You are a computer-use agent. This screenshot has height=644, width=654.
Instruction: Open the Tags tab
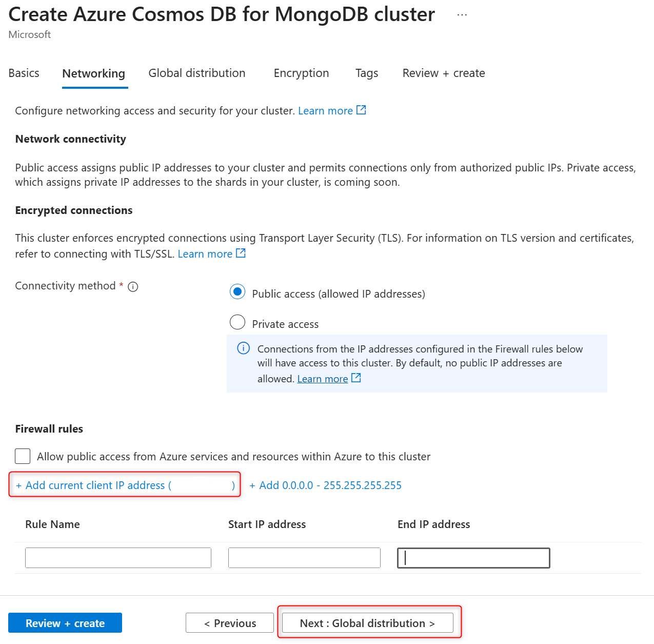[367, 73]
